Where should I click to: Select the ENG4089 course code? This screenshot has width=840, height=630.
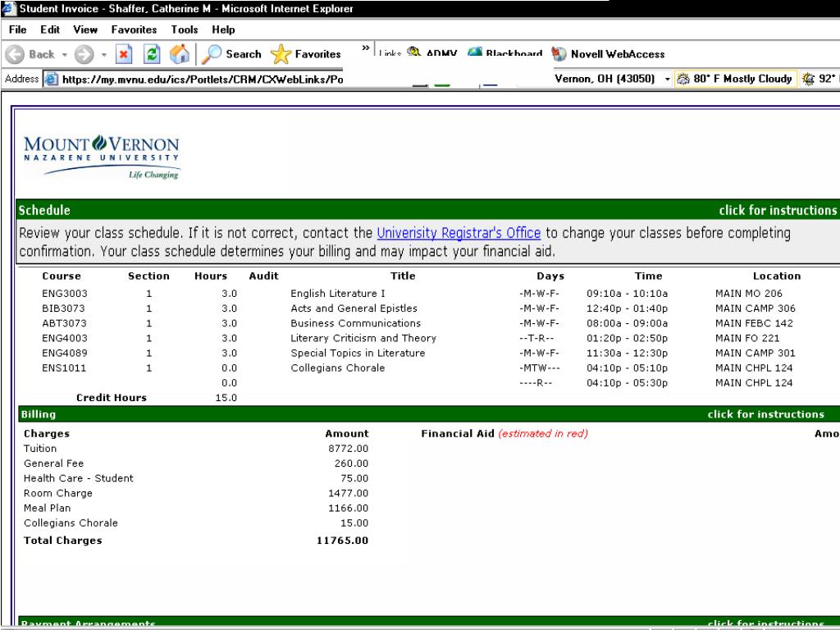64,353
